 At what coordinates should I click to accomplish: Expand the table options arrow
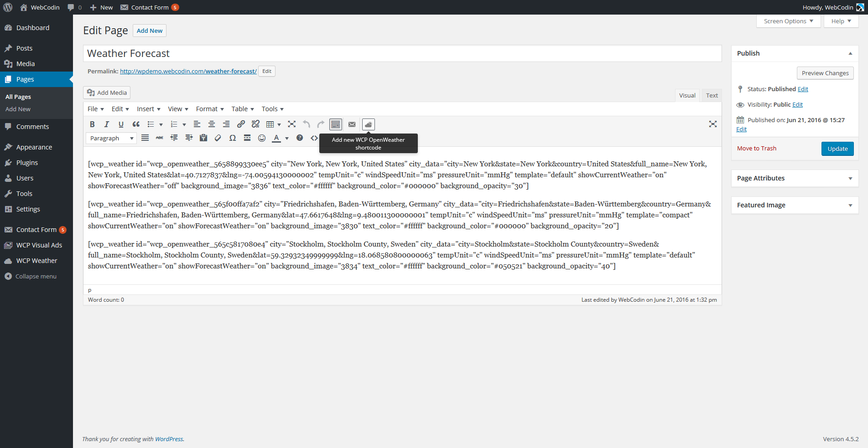(x=279, y=124)
